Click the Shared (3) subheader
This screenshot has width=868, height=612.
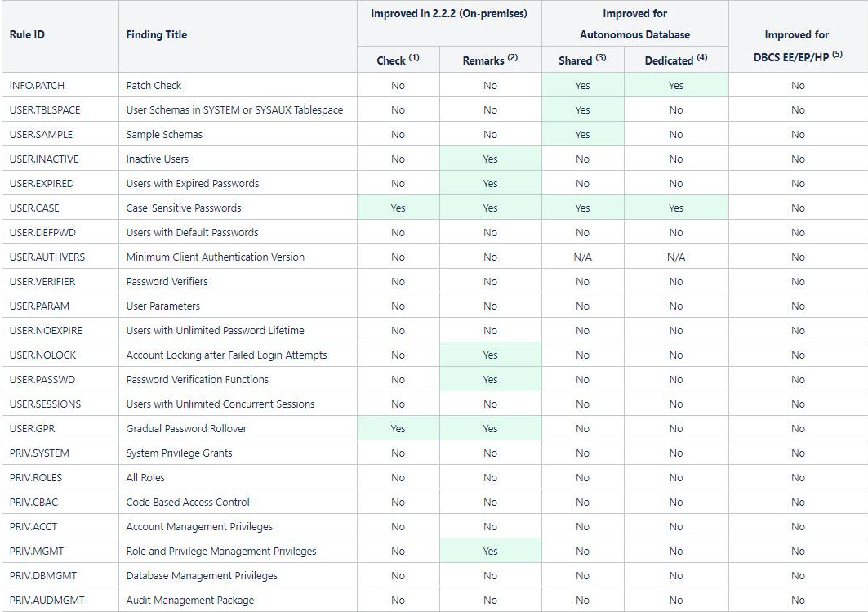pos(582,60)
